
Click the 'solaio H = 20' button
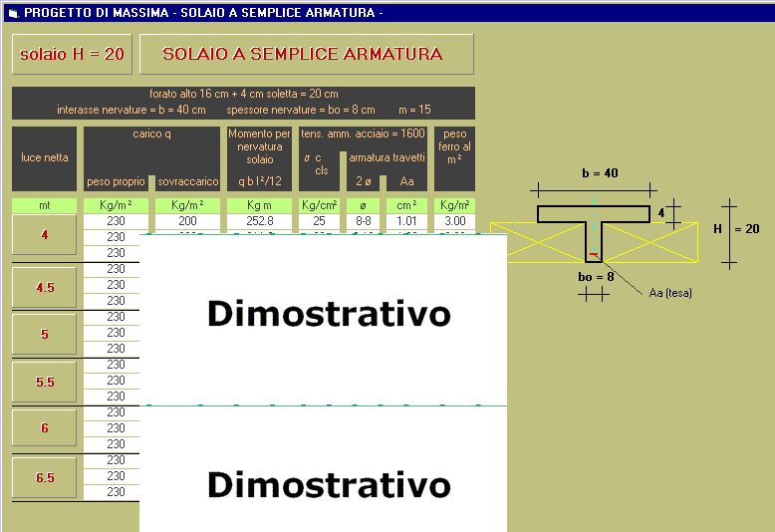coord(72,54)
